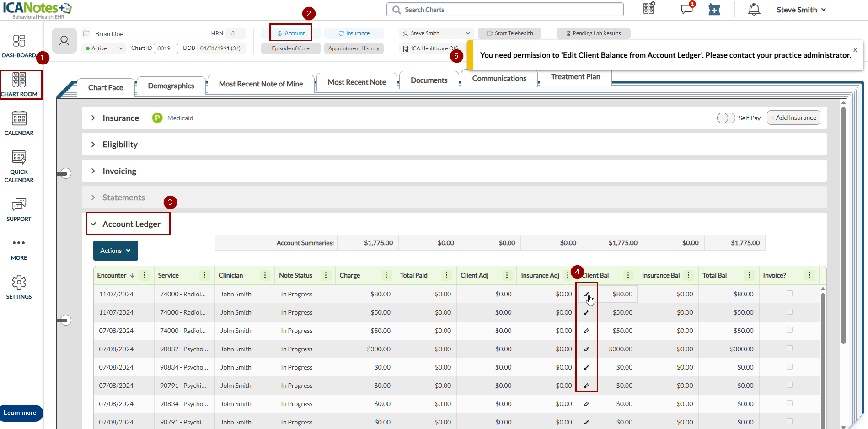Check Invoice box for 07/08/2024 $50.00 row

pos(789,330)
